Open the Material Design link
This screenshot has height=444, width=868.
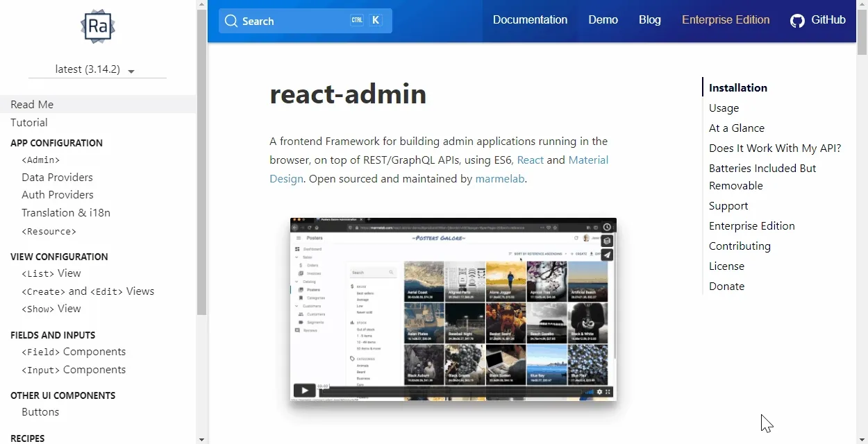click(x=587, y=160)
